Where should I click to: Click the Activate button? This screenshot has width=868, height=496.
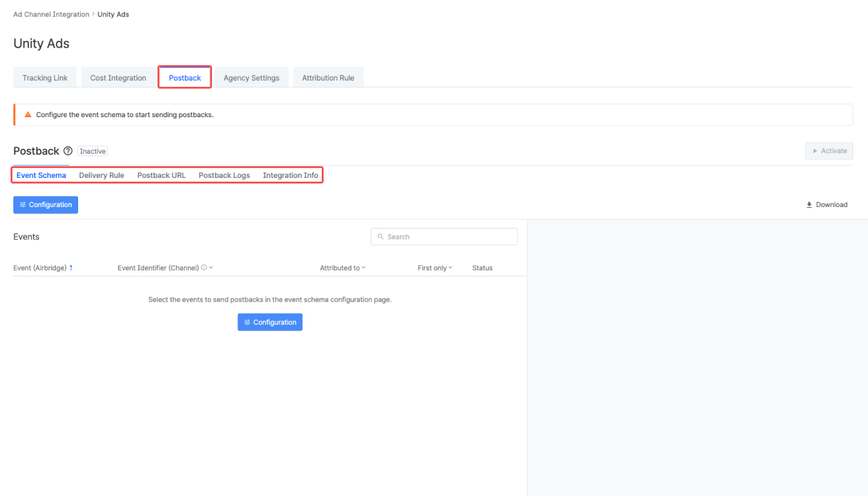829,151
